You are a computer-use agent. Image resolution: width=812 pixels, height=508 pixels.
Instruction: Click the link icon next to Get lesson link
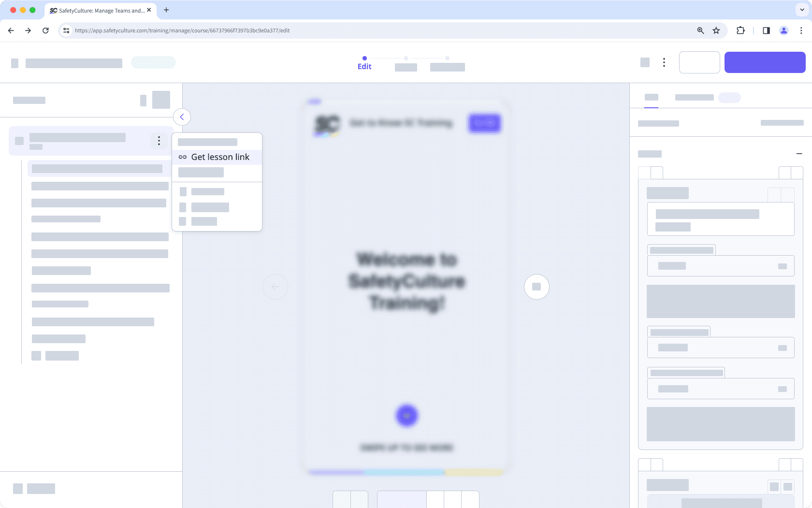[183, 157]
